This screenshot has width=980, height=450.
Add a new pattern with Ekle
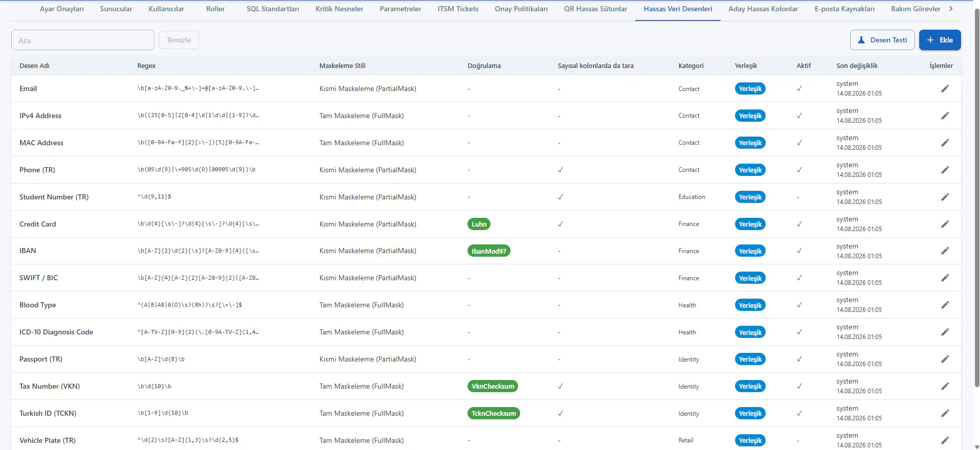coord(940,40)
